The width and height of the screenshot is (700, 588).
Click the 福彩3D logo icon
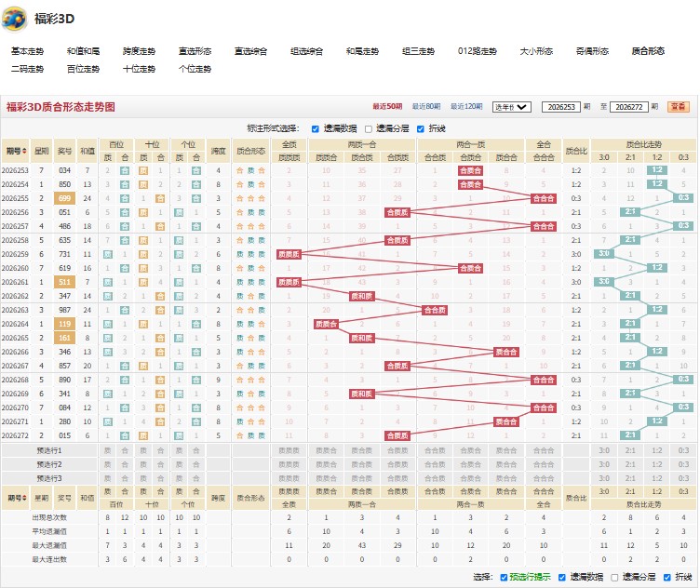(15, 19)
